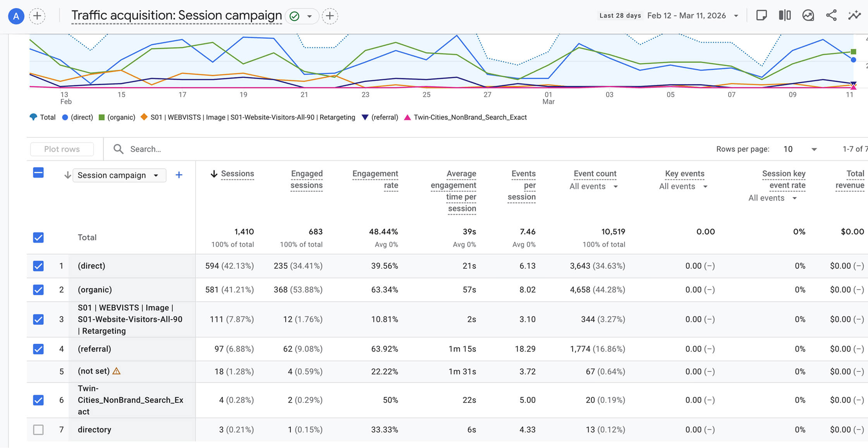Open the edit comparisons columns icon
The height and width of the screenshot is (448, 868).
coord(785,15)
